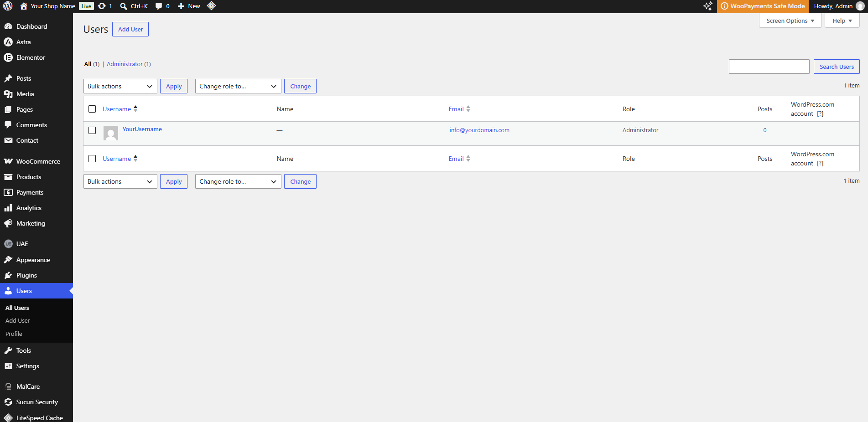Open the Add User submenu item
868x422 pixels.
[x=17, y=321]
